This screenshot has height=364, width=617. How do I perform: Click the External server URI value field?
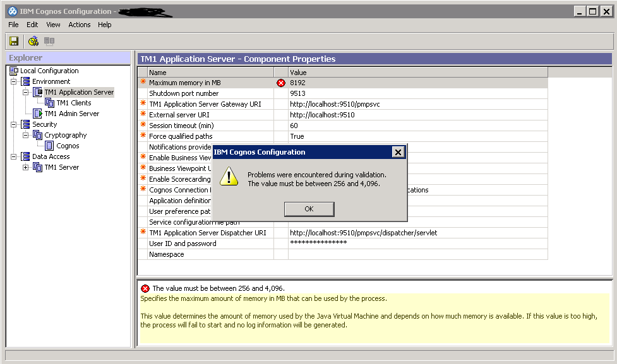[x=418, y=115]
